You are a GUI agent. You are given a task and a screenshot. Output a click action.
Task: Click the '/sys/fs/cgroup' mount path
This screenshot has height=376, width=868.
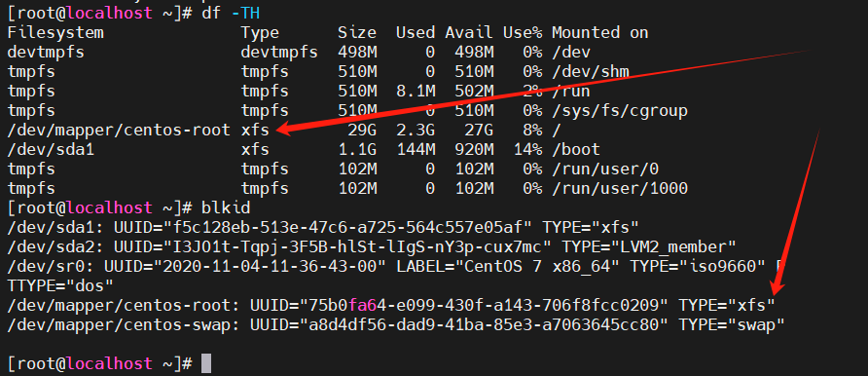point(620,111)
